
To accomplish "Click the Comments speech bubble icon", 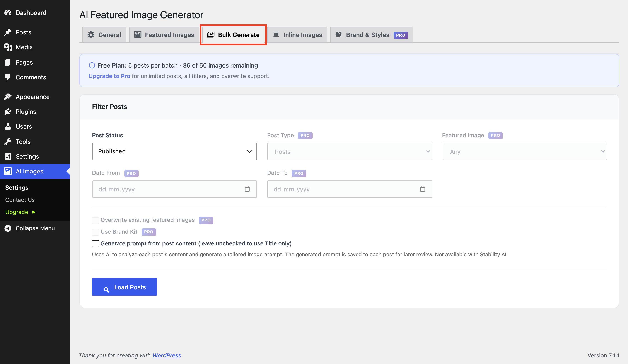I will coord(8,77).
